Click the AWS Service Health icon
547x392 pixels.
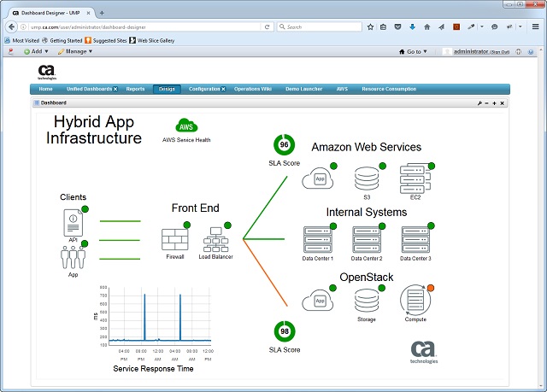186,126
